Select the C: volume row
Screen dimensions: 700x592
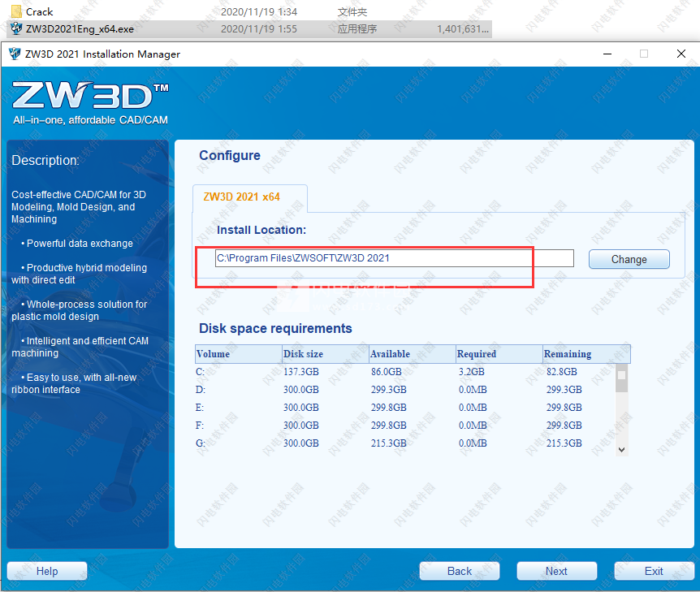405,372
